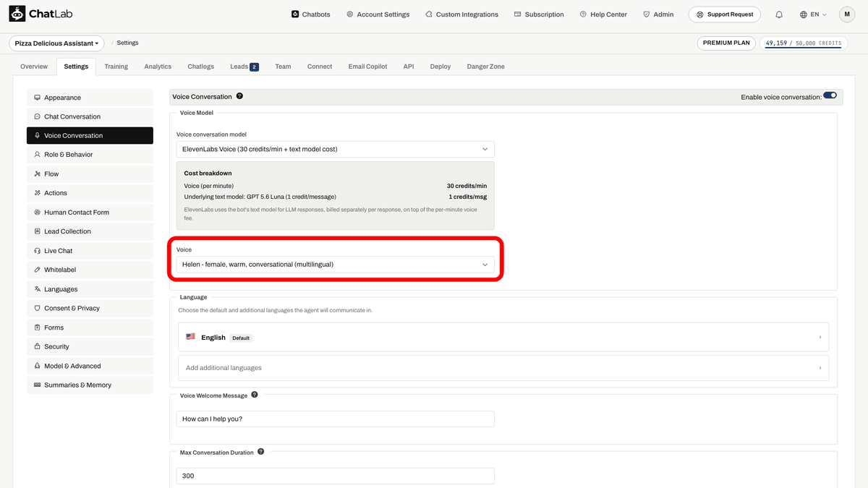This screenshot has width=868, height=488.
Task: Open Security settings in sidebar
Action: point(90,346)
